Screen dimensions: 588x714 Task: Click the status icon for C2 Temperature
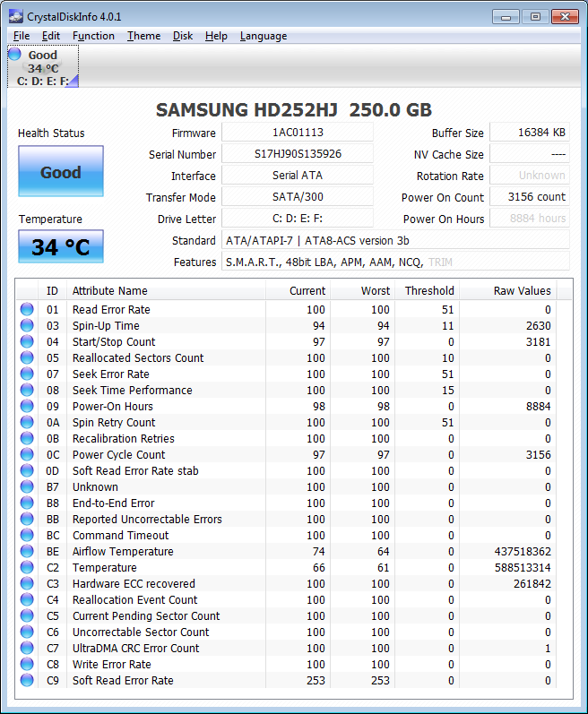pyautogui.click(x=27, y=567)
